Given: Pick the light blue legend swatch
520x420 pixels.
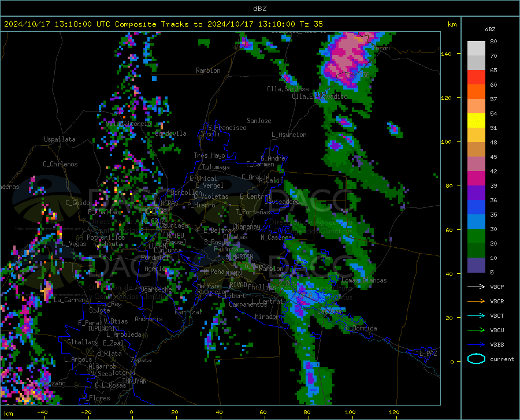Looking at the screenshot, I should (x=476, y=222).
